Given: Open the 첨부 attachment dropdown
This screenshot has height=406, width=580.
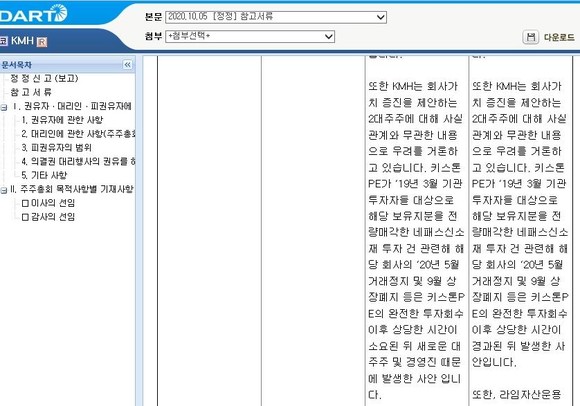Looking at the screenshot, I should (250, 36).
